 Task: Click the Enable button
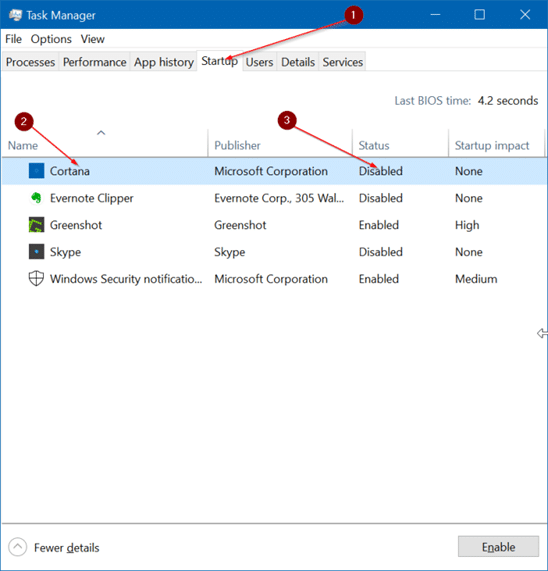[498, 547]
